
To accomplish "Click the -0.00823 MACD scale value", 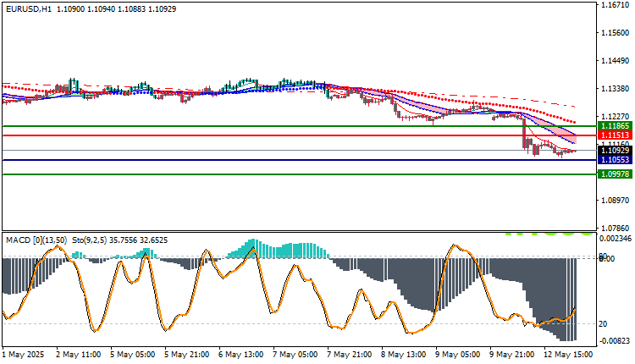I will tap(616, 341).
